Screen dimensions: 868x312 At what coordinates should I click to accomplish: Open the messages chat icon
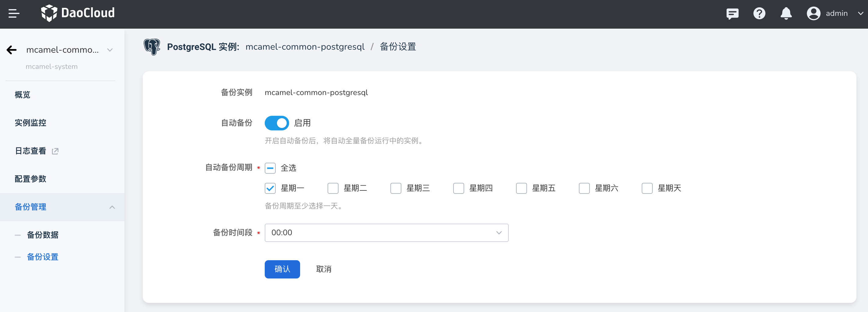733,14
